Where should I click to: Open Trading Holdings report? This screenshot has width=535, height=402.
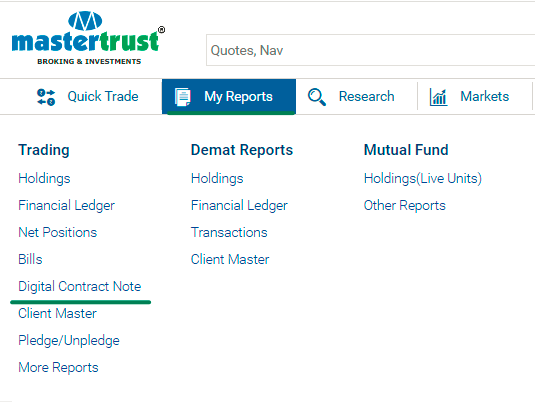[x=44, y=178]
